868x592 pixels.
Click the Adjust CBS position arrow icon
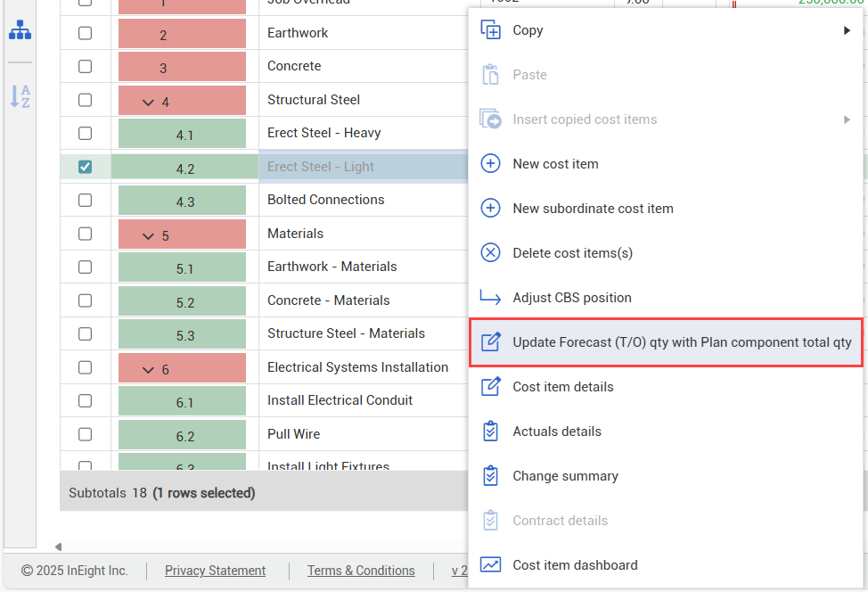(x=490, y=298)
